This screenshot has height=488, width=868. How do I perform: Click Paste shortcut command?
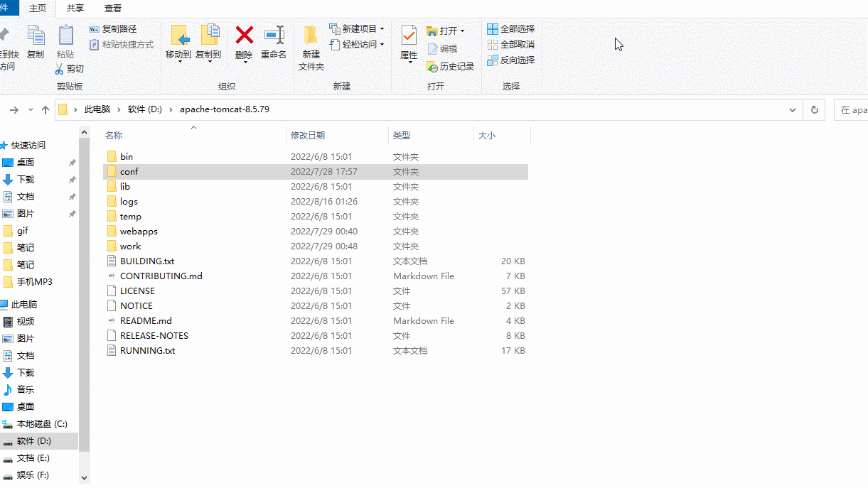(122, 45)
